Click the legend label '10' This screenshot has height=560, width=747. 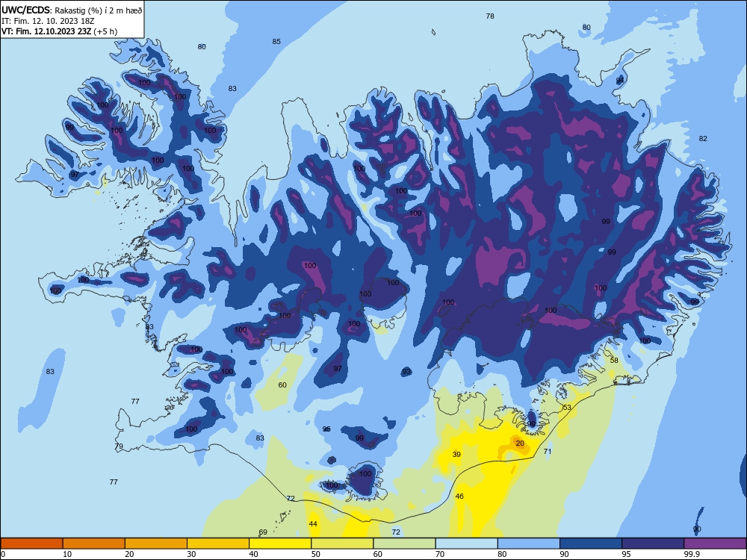coord(67,554)
